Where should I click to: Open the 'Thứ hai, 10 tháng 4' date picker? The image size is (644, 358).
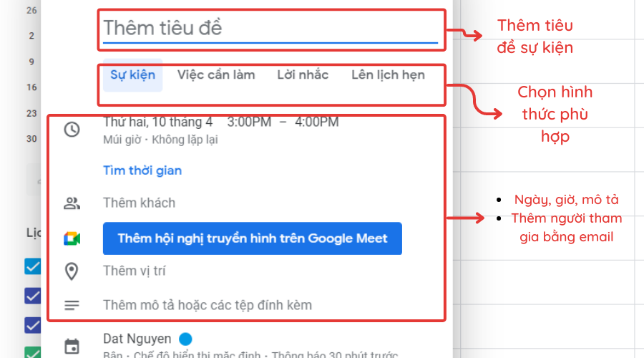[158, 122]
